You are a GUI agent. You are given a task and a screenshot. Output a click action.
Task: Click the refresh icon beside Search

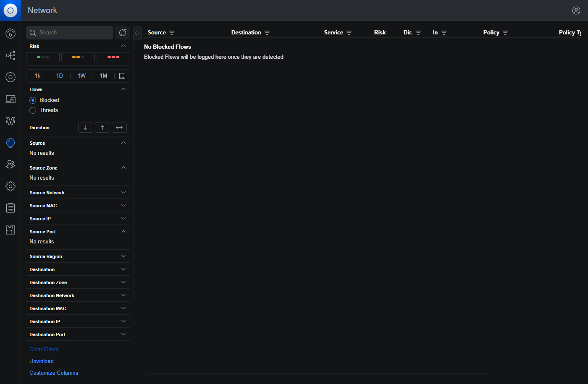[x=123, y=33]
